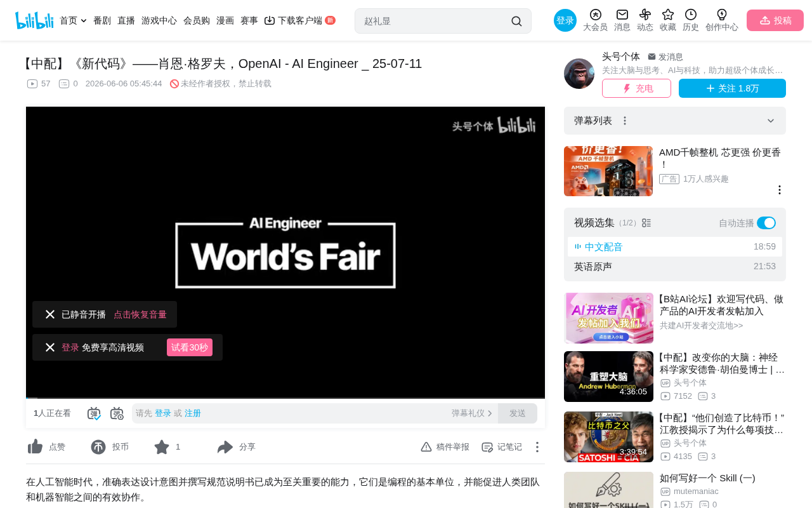The width and height of the screenshot is (812, 508).
Task: Open the 重塑大脑 Huberman video thumbnail
Action: [x=608, y=377]
